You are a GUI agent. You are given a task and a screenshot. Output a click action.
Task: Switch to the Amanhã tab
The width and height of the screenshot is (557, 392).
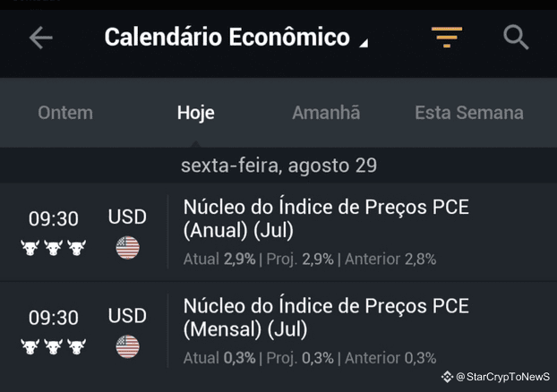point(326,113)
